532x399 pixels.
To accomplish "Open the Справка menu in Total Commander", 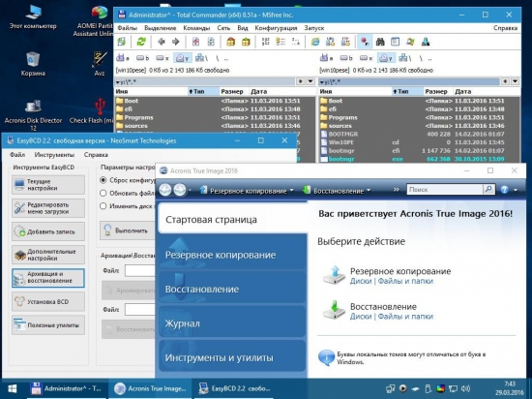I will click(505, 28).
